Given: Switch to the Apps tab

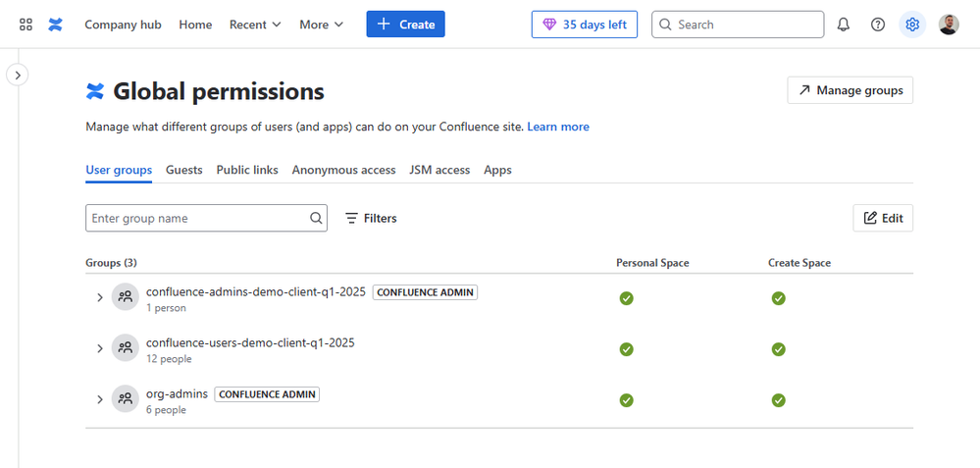Looking at the screenshot, I should (497, 170).
